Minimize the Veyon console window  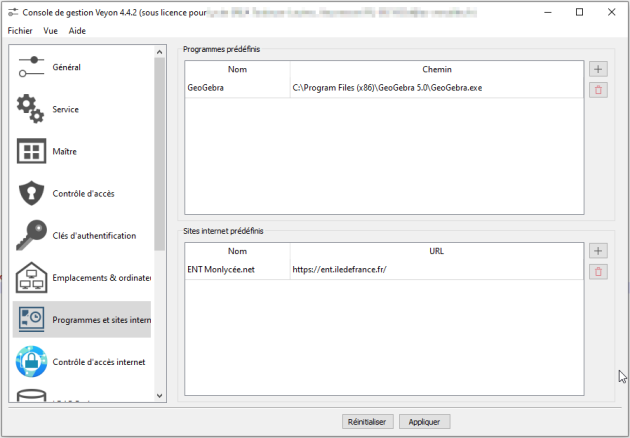[x=548, y=12]
